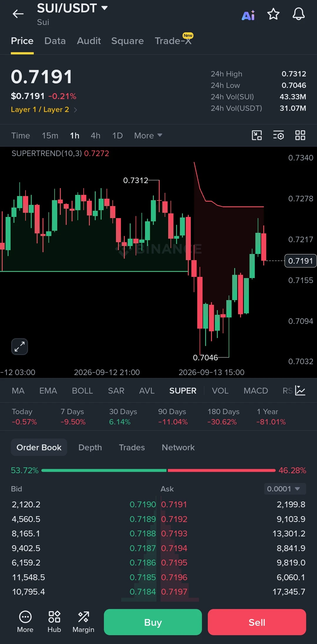317x644 pixels.
Task: Toggle the VOL sub-indicator
Action: [220, 391]
